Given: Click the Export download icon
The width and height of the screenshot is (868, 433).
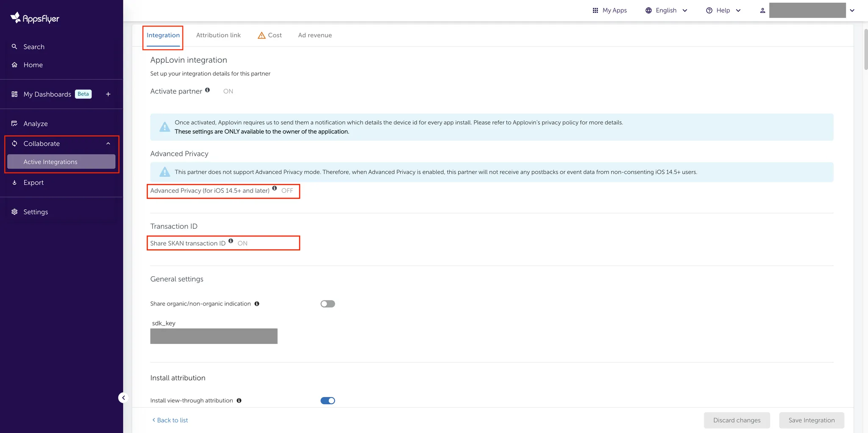Looking at the screenshot, I should [x=14, y=183].
